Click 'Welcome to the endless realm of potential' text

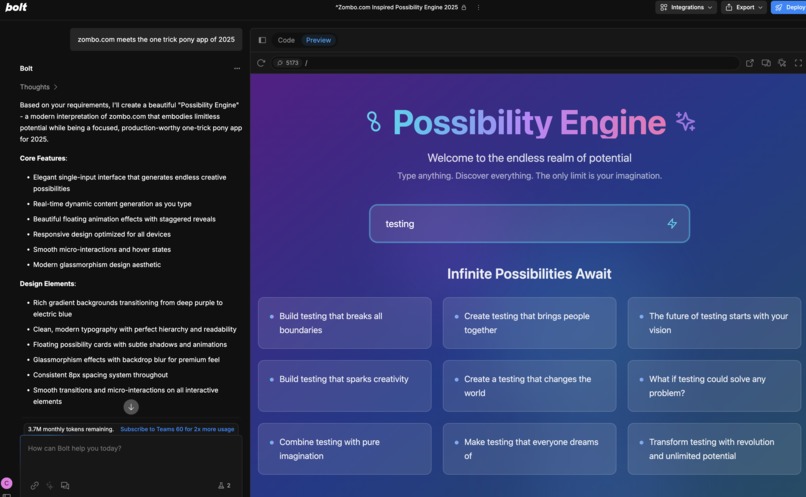(529, 158)
